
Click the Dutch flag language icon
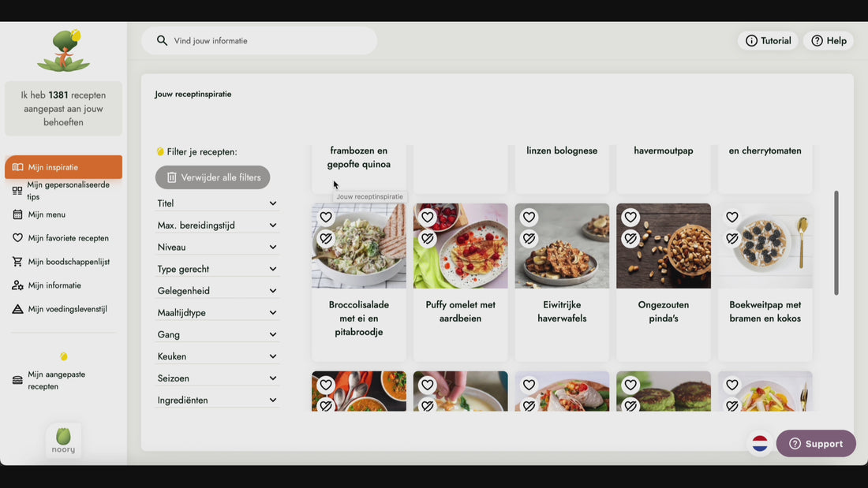pos(759,443)
